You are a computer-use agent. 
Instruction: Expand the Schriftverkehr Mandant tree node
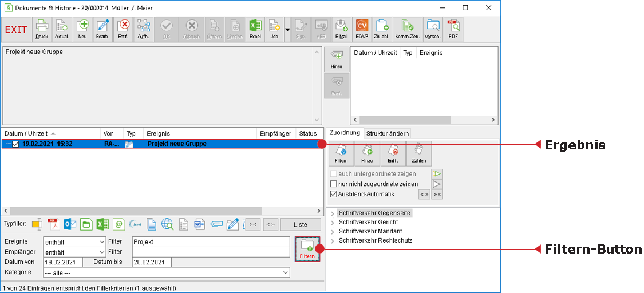[332, 232]
